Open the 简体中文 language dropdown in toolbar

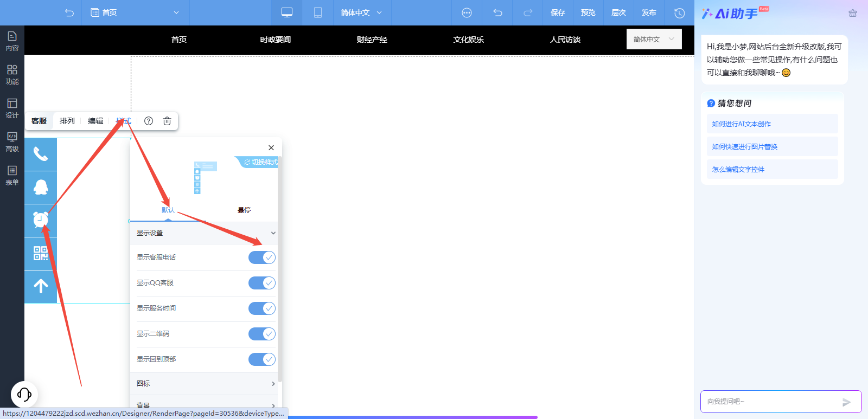coord(361,12)
